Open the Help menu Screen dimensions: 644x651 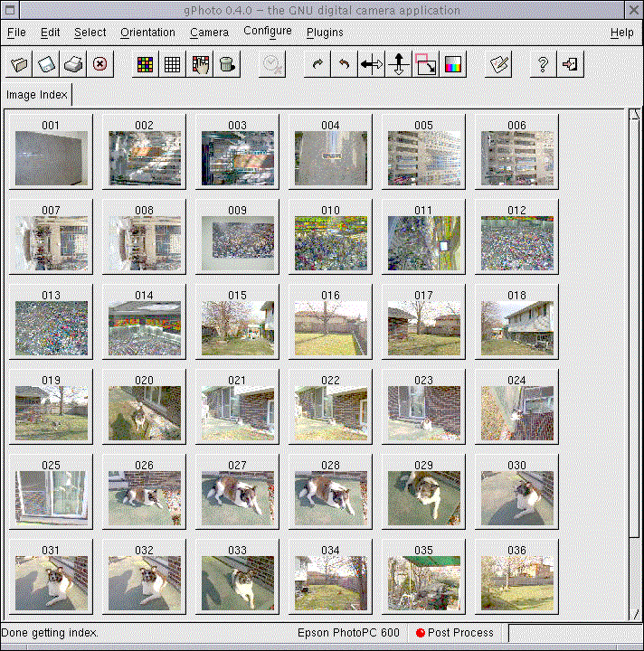pos(621,33)
